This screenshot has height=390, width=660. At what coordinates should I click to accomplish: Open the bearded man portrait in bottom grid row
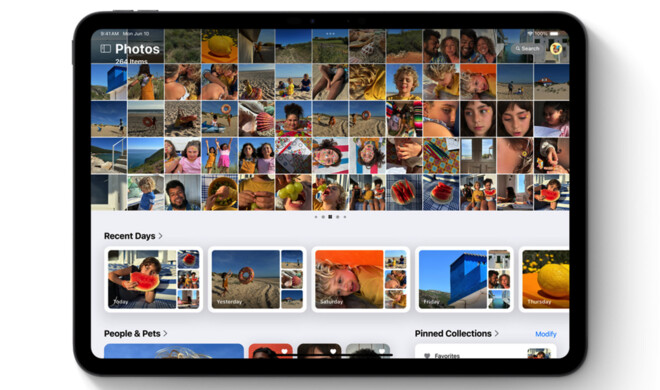183,193
